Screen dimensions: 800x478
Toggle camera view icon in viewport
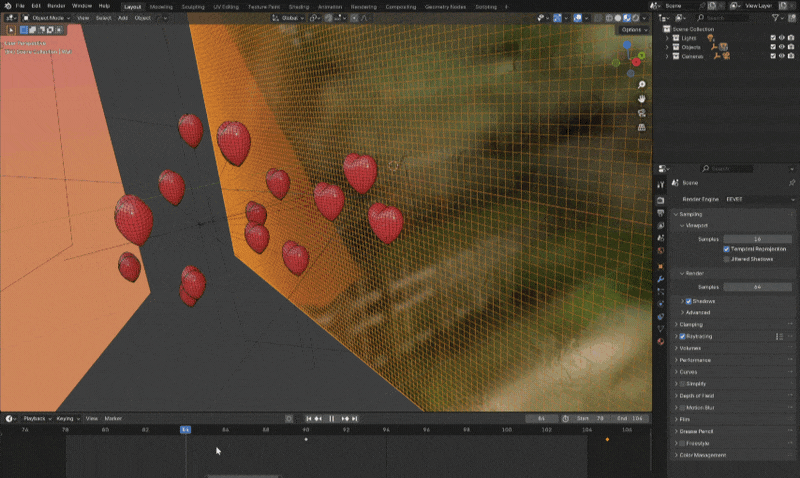(x=641, y=113)
